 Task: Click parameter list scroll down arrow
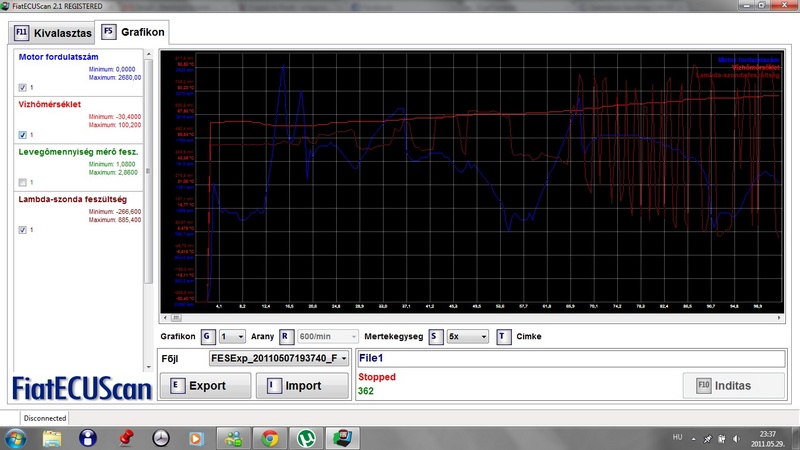point(148,367)
